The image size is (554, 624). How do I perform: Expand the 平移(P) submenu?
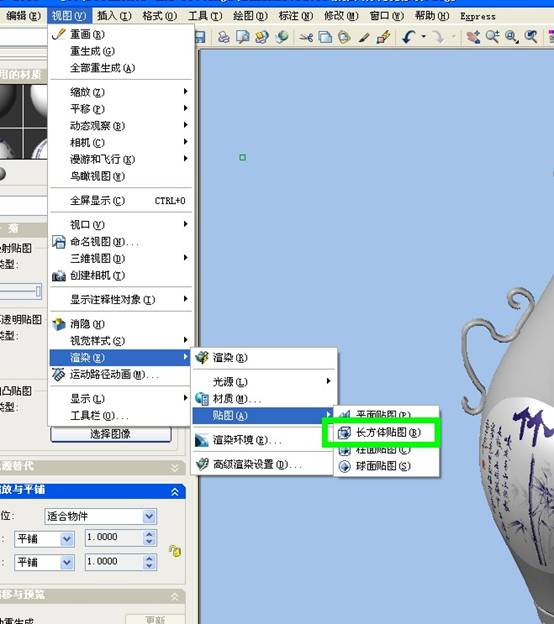120,109
